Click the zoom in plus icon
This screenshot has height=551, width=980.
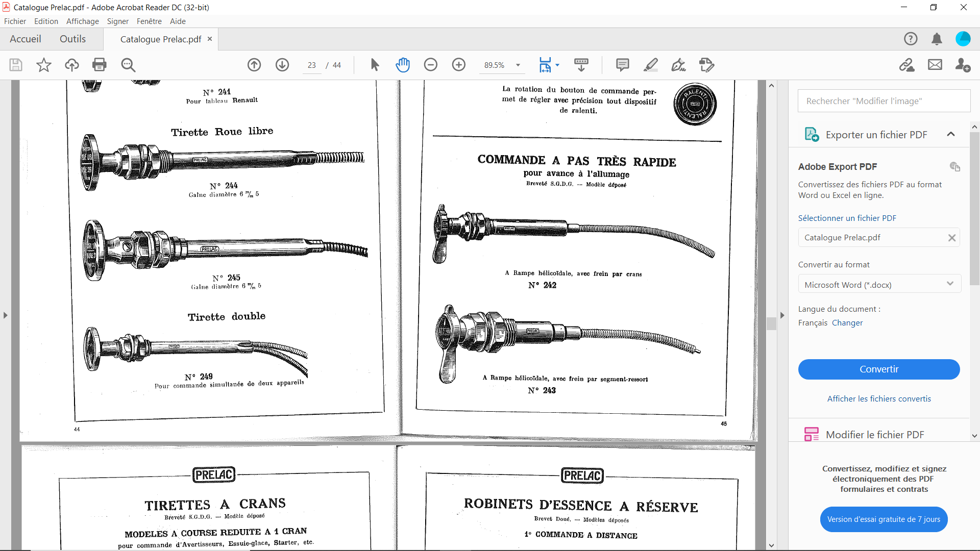coord(459,65)
